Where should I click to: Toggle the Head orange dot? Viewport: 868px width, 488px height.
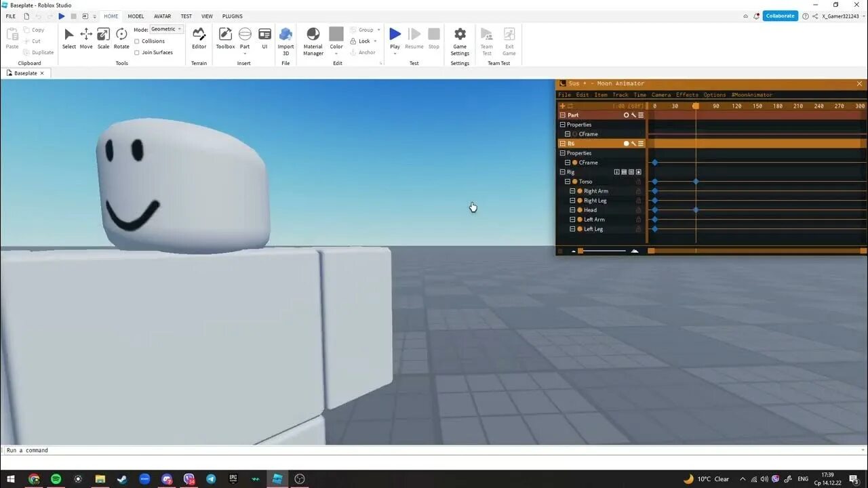pyautogui.click(x=580, y=210)
